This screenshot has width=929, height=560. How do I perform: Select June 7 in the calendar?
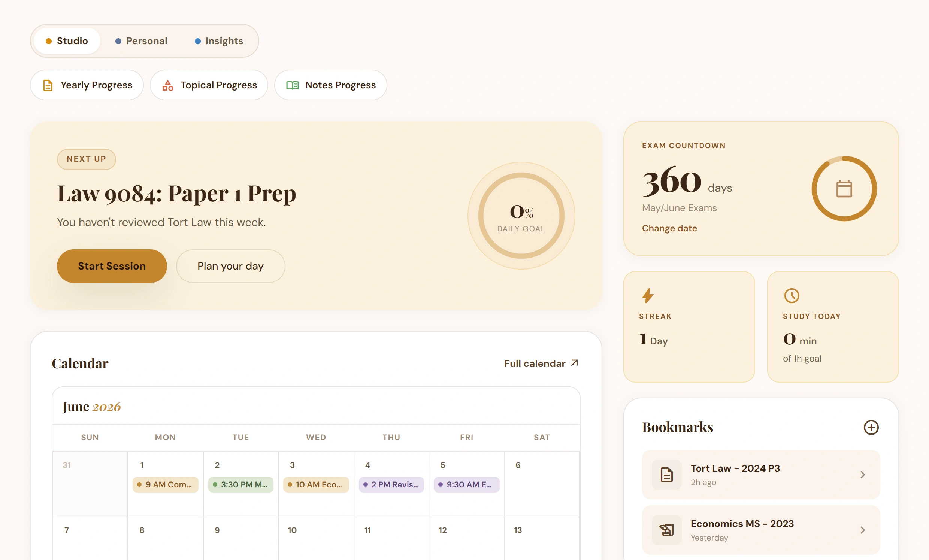[x=90, y=539]
